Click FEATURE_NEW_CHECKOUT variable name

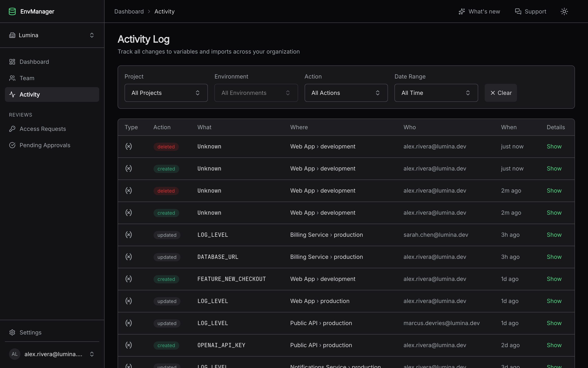232,279
